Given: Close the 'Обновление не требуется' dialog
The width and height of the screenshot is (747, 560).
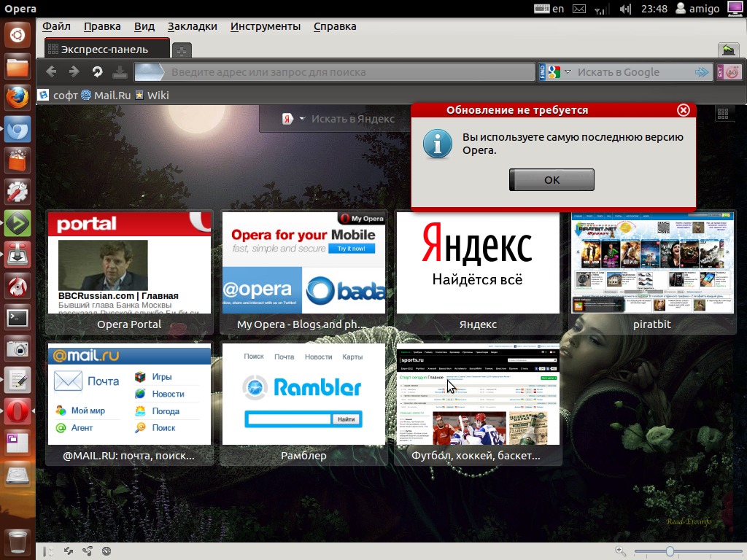Looking at the screenshot, I should point(683,110).
